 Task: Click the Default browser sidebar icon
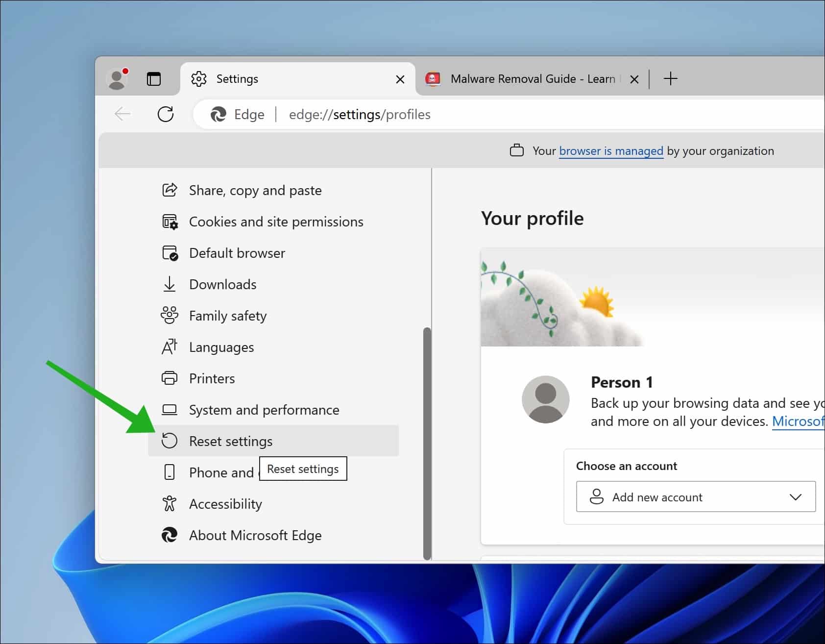tap(170, 253)
